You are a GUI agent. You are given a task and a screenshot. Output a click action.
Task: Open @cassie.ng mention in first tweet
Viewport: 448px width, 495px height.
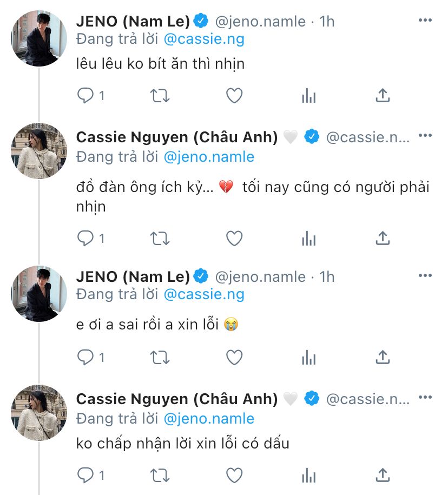(x=204, y=39)
